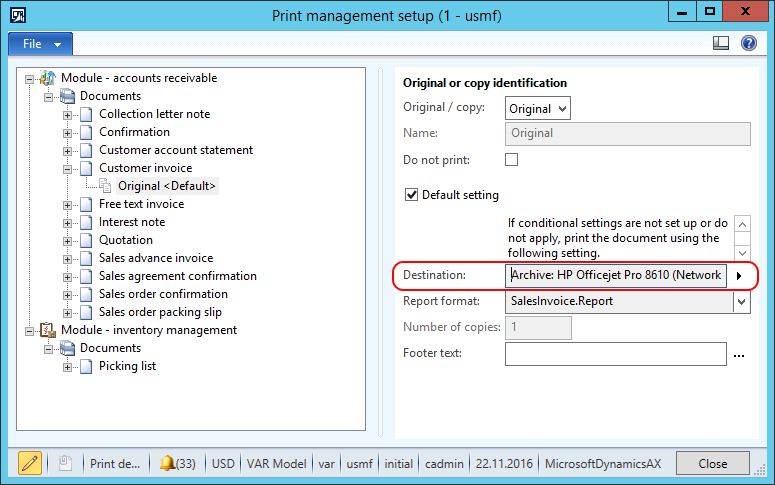Click the inventory management module icon
Viewport: 775px width, 485px height.
[48, 330]
